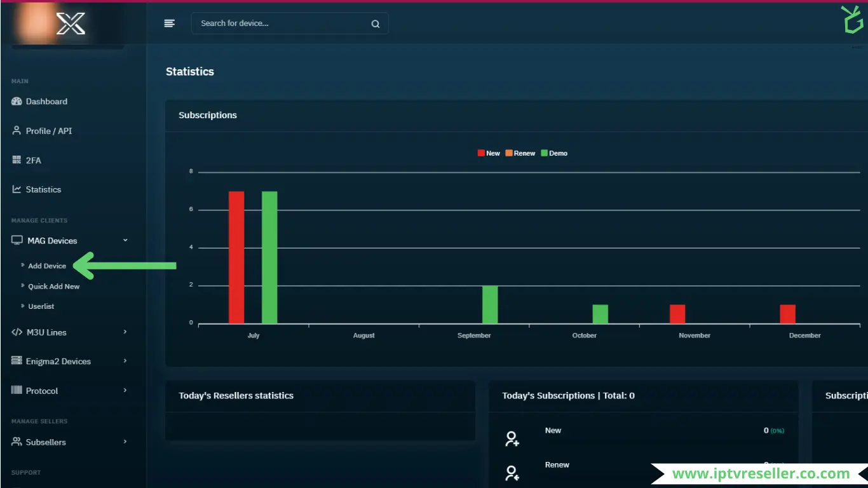Open the Userlist link
This screenshot has height=488, width=868.
tap(41, 306)
